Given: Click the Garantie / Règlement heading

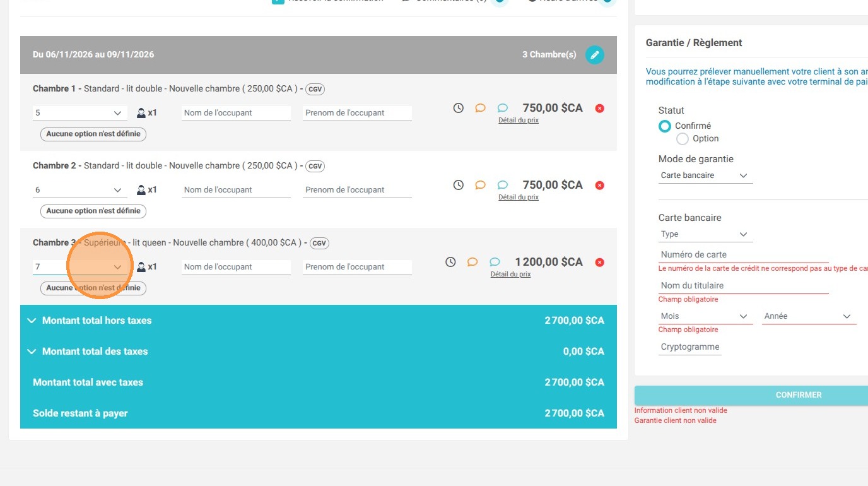Looking at the screenshot, I should [x=694, y=43].
